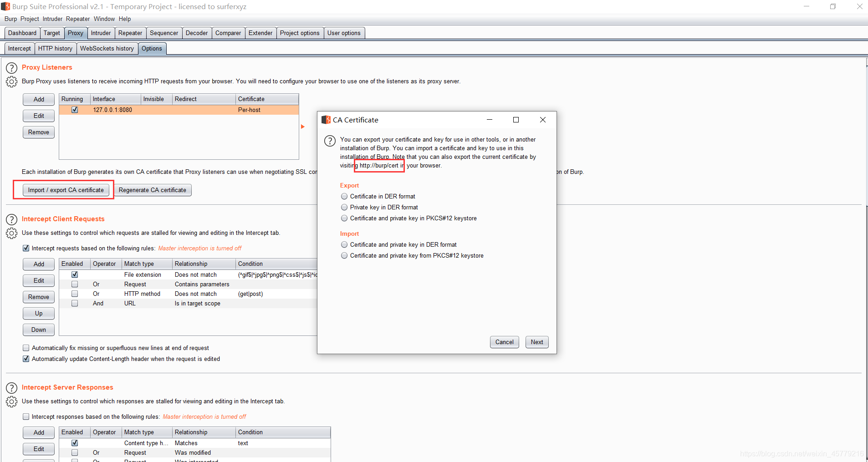The width and height of the screenshot is (868, 462).
Task: Click Remove in Proxy Listeners
Action: tap(39, 132)
